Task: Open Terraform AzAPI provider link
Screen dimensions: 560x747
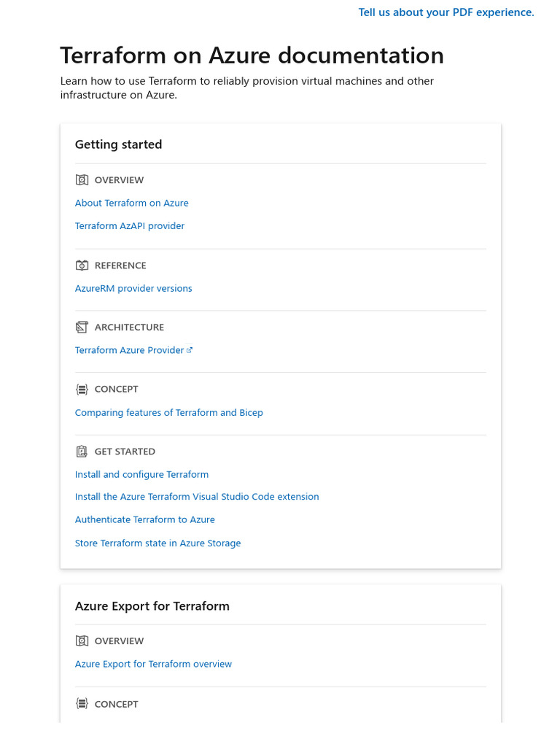Action: (x=130, y=226)
